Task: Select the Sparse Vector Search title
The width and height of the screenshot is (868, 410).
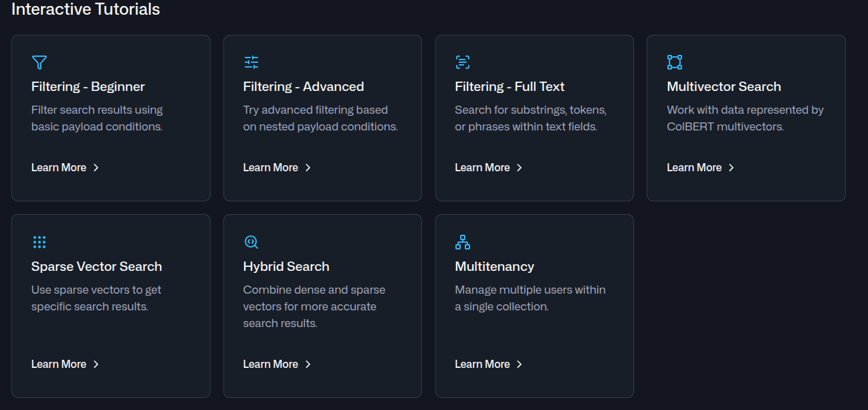Action: 96,266
